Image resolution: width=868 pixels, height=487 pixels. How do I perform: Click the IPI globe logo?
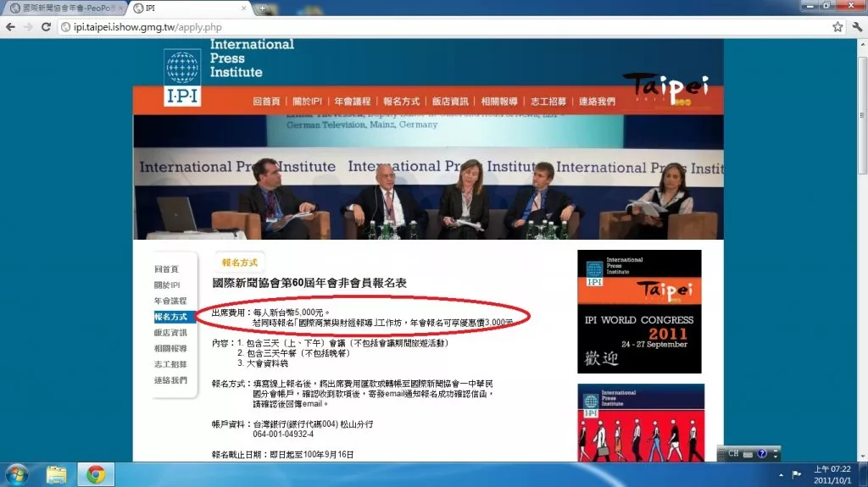pyautogui.click(x=182, y=77)
